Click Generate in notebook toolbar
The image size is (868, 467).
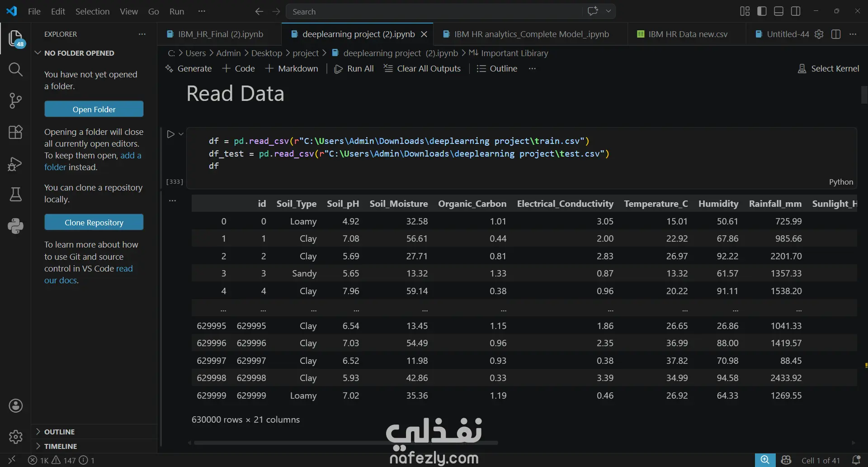(x=189, y=68)
